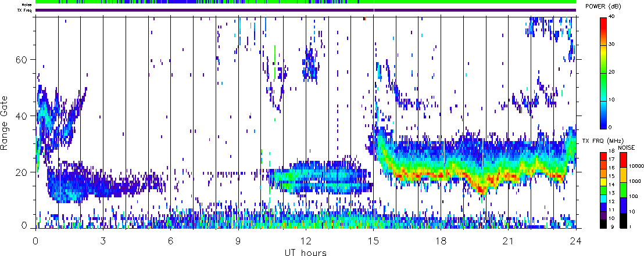
Task: Click the "NOISE" legend title
Action: tap(627, 147)
